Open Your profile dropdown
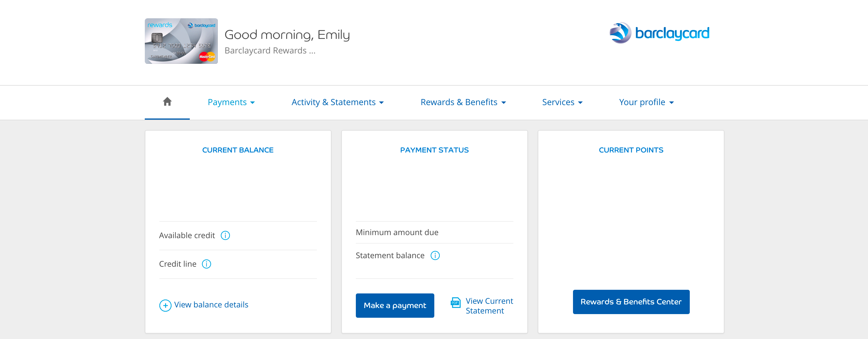Viewport: 868px width, 339px height. tap(646, 102)
